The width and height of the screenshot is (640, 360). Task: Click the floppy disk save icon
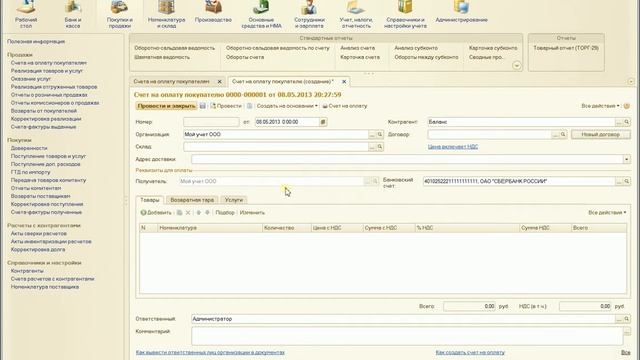pos(202,106)
